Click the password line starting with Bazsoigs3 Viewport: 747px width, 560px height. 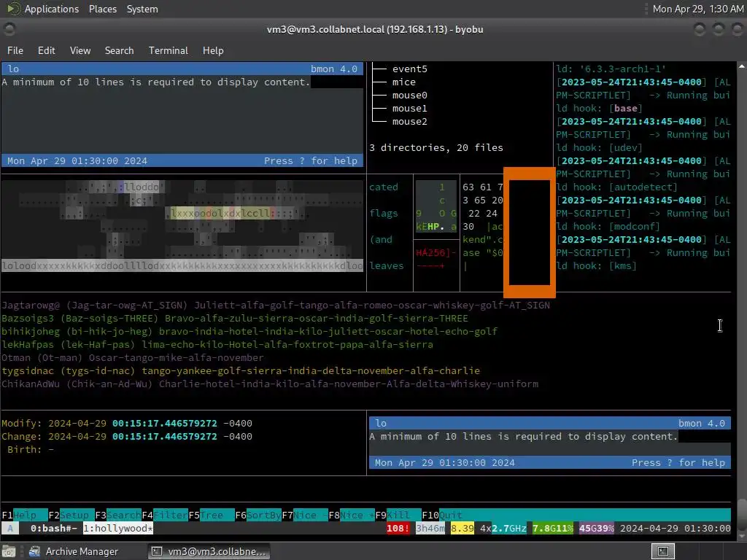tap(235, 318)
